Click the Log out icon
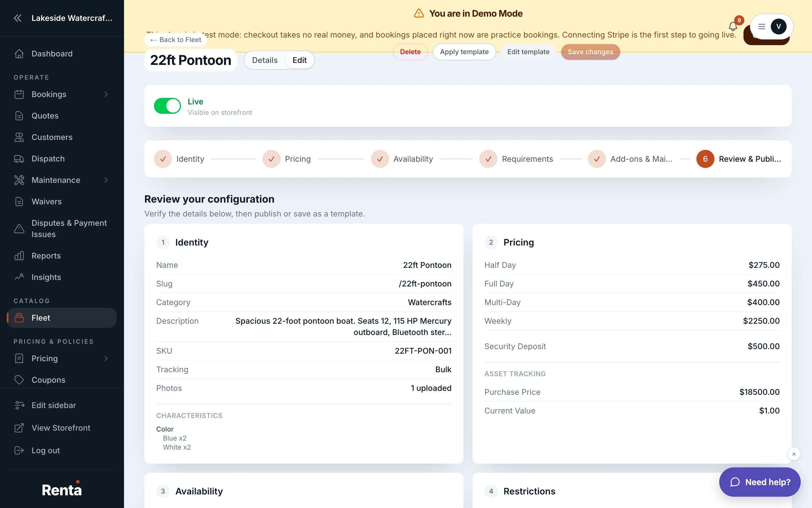Screen dimensions: 812x508 click(19, 450)
